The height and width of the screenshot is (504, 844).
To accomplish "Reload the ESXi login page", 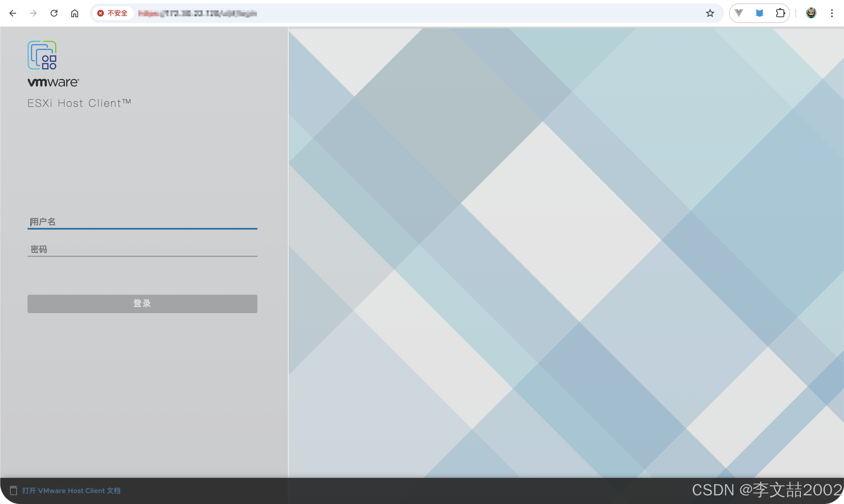I will tap(54, 13).
